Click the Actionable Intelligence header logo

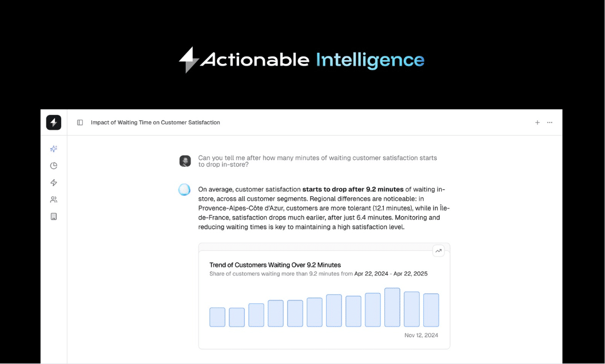click(301, 60)
